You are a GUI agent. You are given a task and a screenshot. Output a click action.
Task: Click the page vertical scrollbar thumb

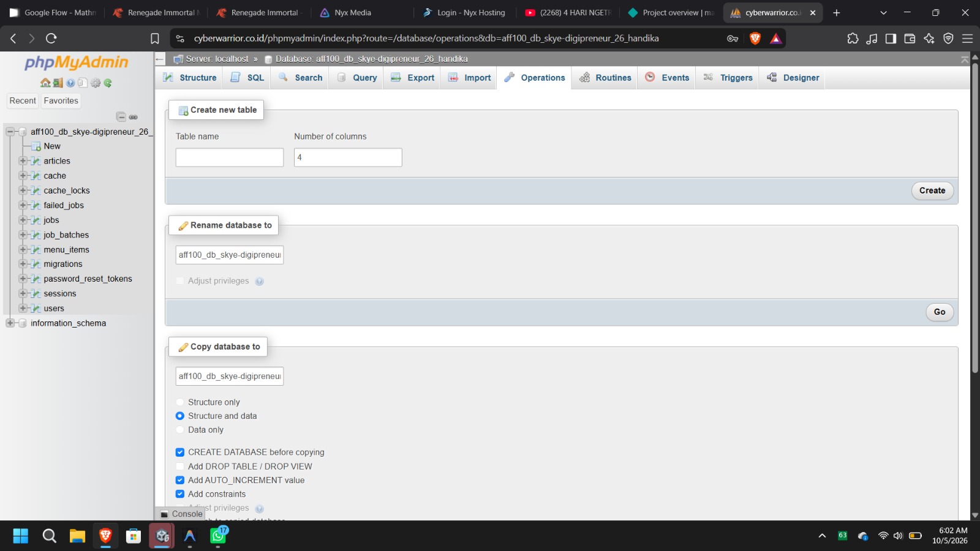point(975,217)
